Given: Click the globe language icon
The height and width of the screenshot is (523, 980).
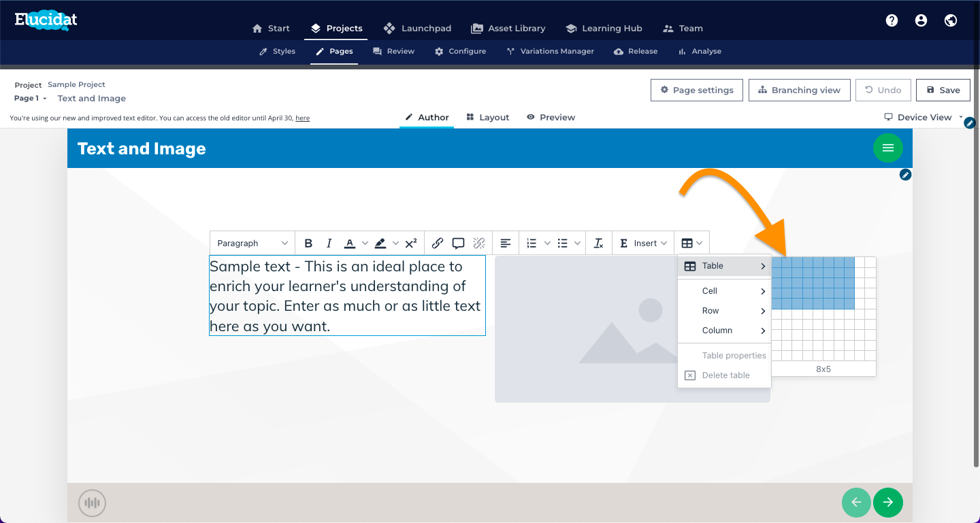Looking at the screenshot, I should pos(951,20).
